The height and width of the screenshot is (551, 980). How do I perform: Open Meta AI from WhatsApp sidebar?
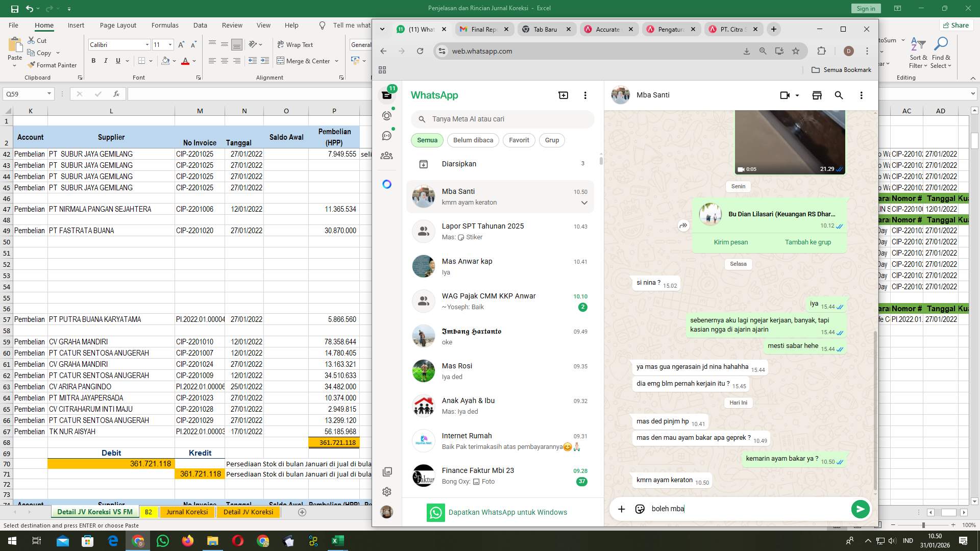coord(386,184)
